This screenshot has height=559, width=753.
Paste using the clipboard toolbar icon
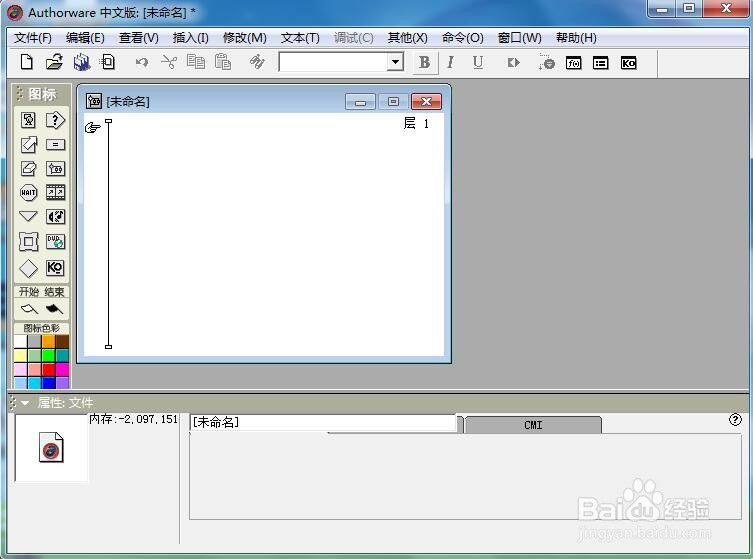[223, 62]
